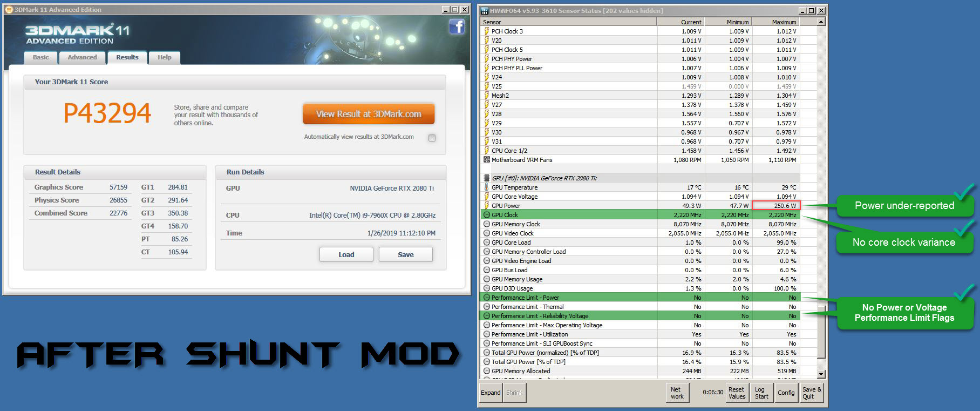Sort by the Minimum column header
Viewport: 980px width, 411px height.
(728, 22)
